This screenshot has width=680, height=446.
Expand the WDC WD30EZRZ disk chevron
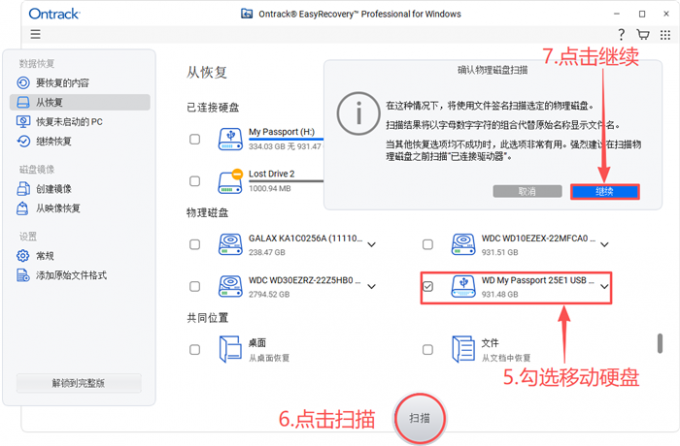click(x=372, y=286)
